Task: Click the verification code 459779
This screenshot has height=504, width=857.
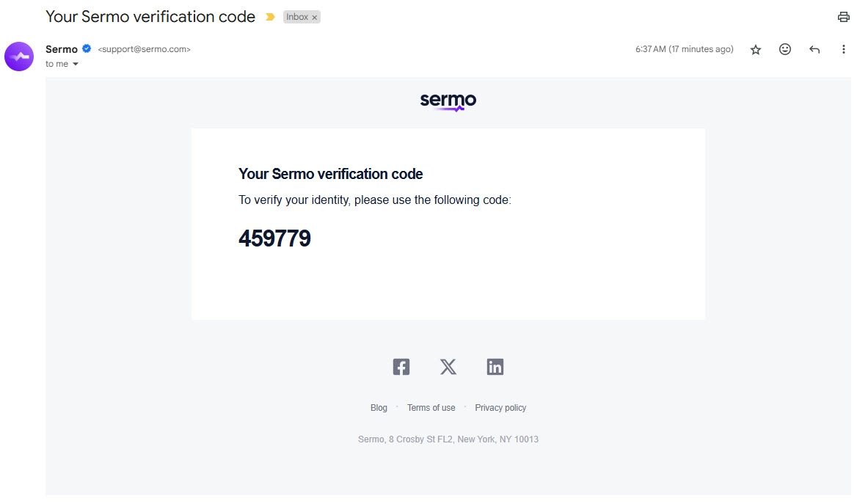Action: click(274, 238)
